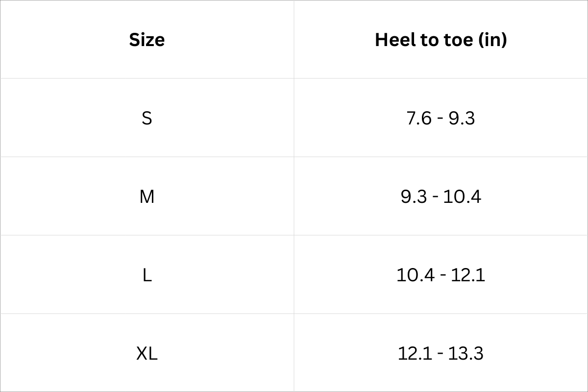
Task: Select the M size cell
Action: click(147, 196)
